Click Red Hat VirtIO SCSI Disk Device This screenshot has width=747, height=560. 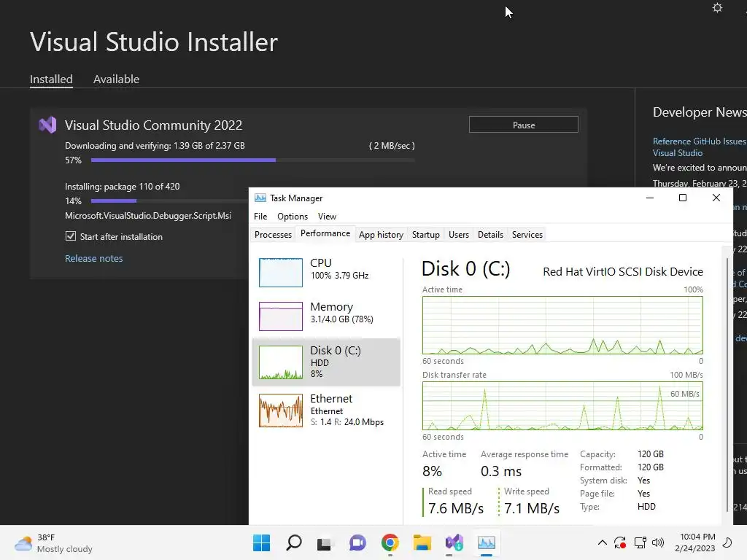(623, 271)
